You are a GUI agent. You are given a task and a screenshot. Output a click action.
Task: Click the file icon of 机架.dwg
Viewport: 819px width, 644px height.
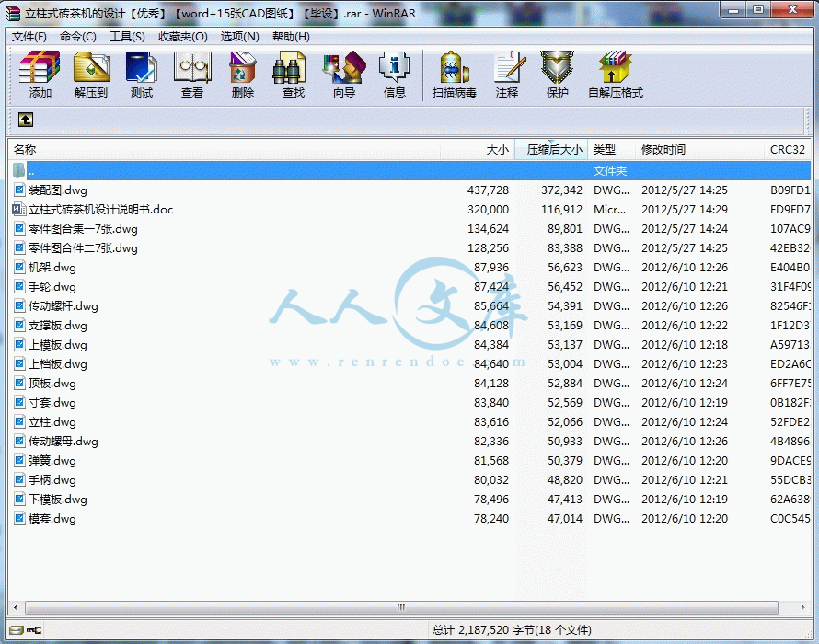tap(19, 267)
